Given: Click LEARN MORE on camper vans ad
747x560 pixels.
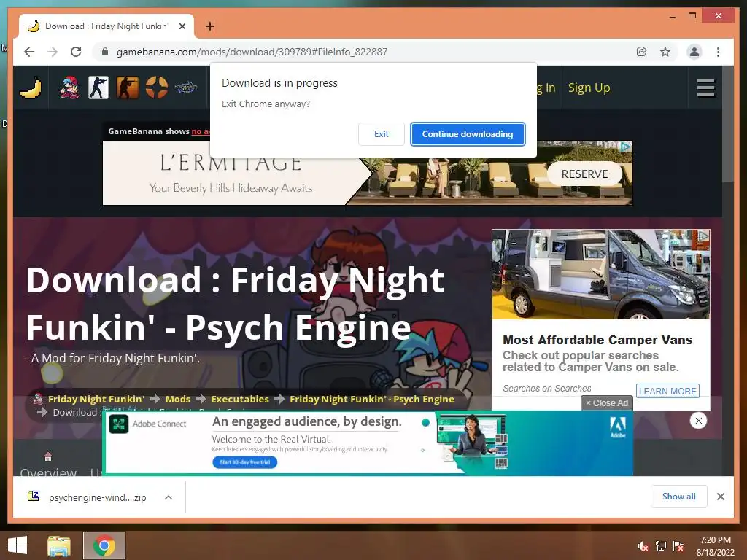Looking at the screenshot, I should click(667, 391).
